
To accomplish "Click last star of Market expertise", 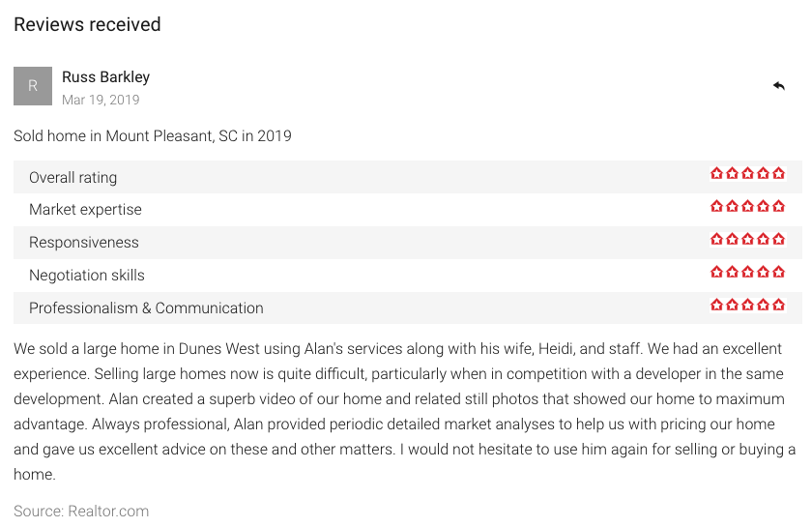I will click(x=778, y=206).
